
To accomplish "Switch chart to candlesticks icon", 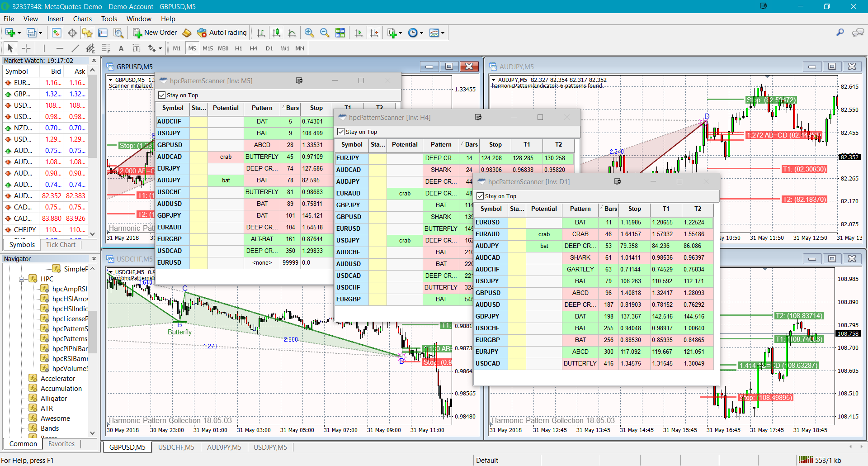I will pyautogui.click(x=276, y=33).
